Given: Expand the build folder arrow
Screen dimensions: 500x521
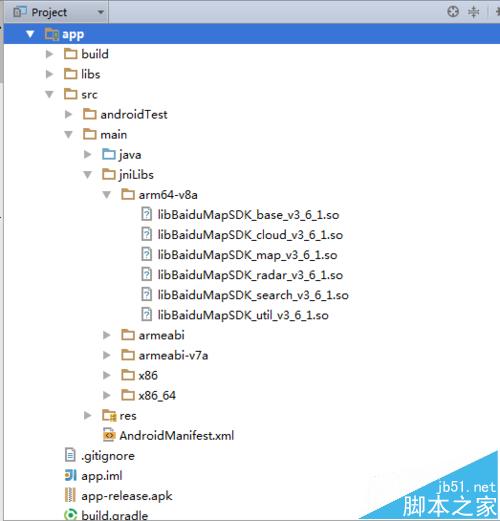Looking at the screenshot, I should 49,54.
